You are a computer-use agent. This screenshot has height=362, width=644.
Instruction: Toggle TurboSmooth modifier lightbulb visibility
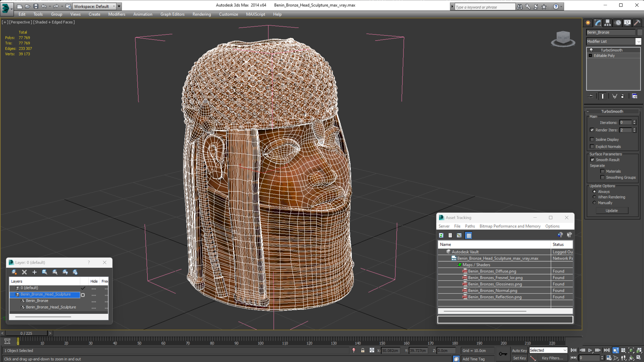coord(591,50)
